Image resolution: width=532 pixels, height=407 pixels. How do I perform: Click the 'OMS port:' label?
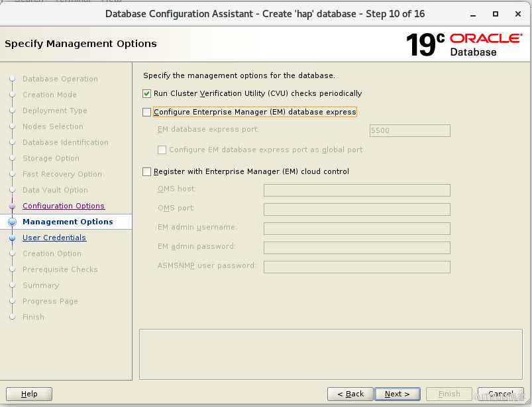coord(176,208)
